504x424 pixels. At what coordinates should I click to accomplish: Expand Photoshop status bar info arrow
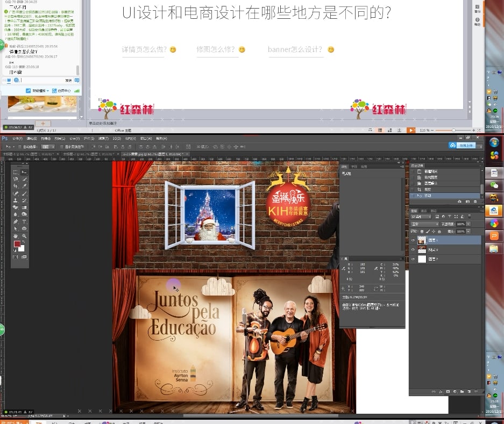[64, 415]
